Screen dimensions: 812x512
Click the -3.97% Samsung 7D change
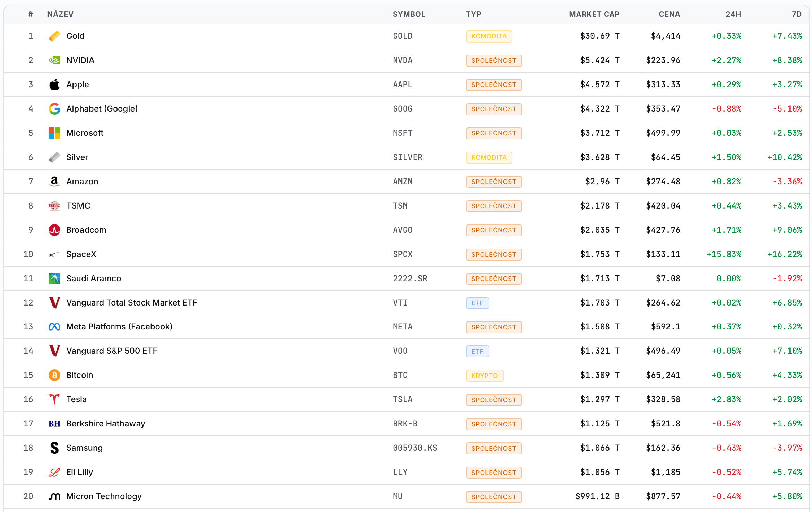[x=787, y=448]
